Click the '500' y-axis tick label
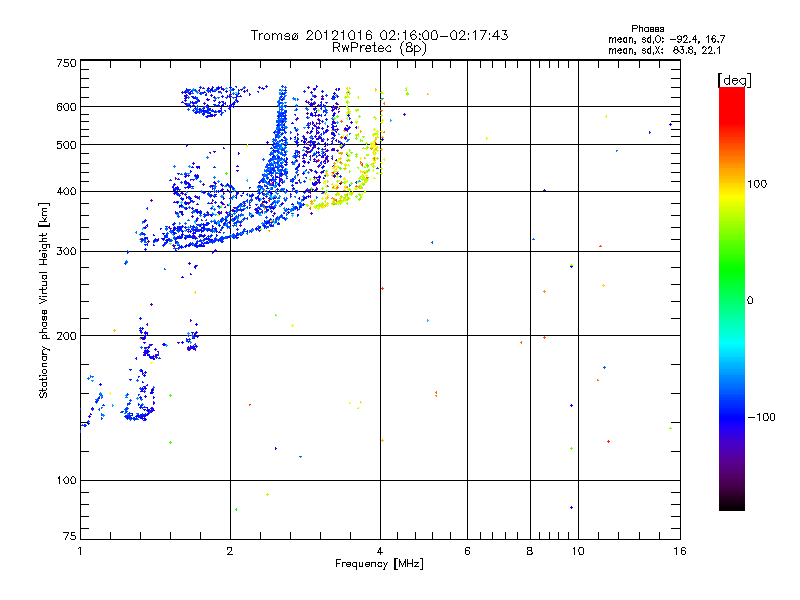The image size is (800, 600). (66, 145)
